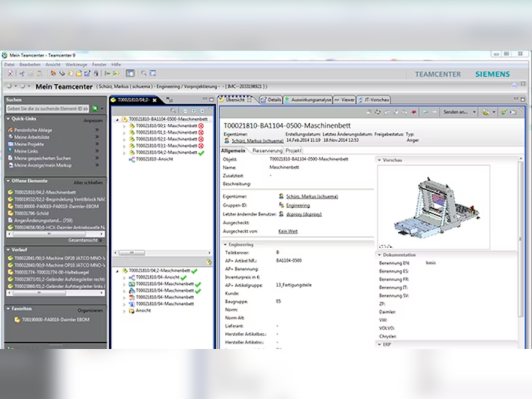Click the blue window icon right of the magnifier

(x=153, y=73)
